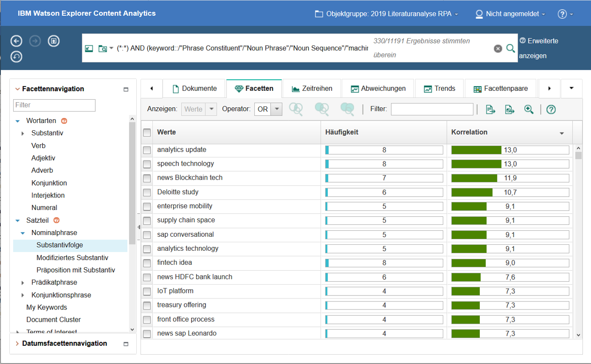Click the third facet search magnifier icon
This screenshot has height=364, width=591.
[347, 109]
